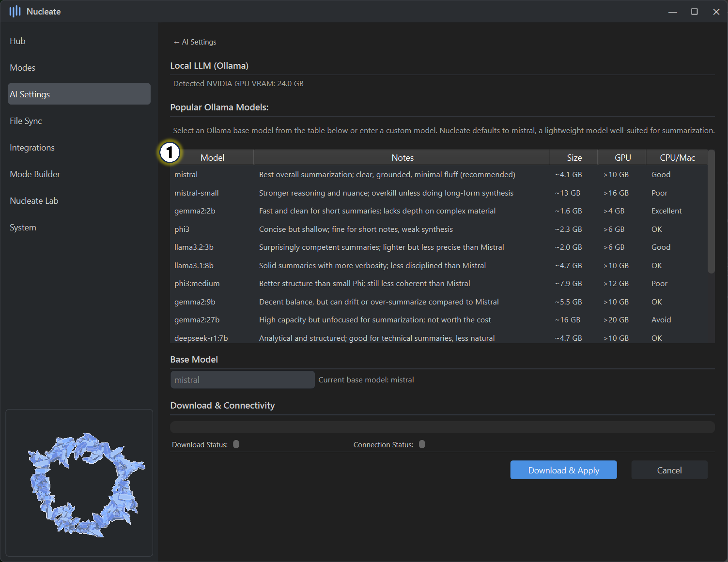728x562 pixels.
Task: Click the Cancel button
Action: click(x=669, y=470)
